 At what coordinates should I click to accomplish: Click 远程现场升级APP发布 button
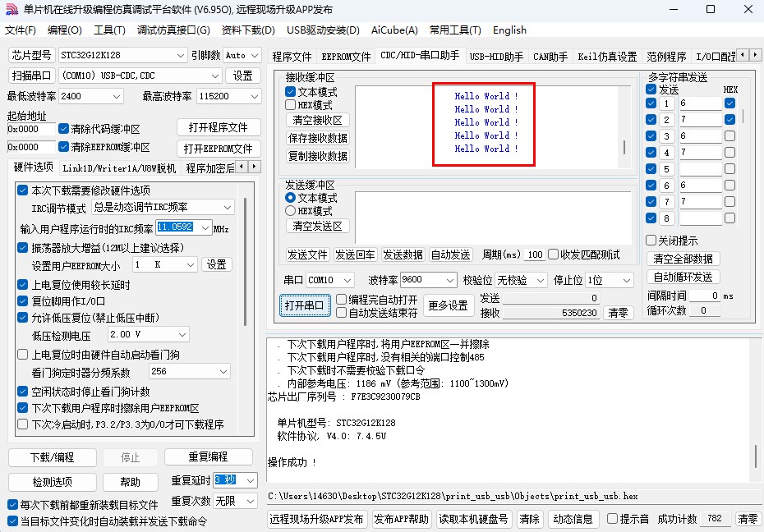coord(317,519)
